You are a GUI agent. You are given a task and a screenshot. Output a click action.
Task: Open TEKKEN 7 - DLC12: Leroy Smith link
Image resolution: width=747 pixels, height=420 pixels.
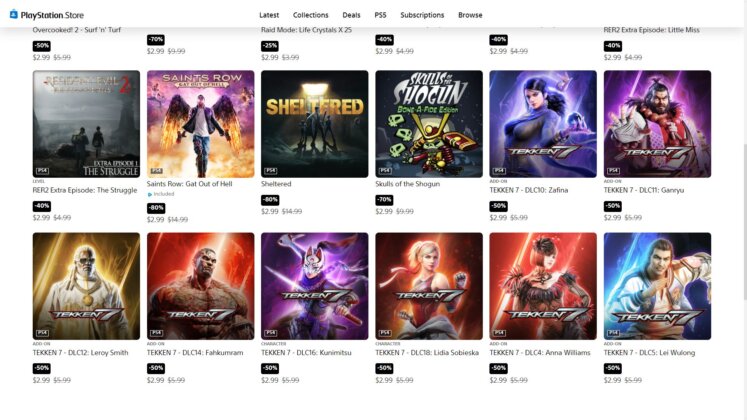pos(81,353)
